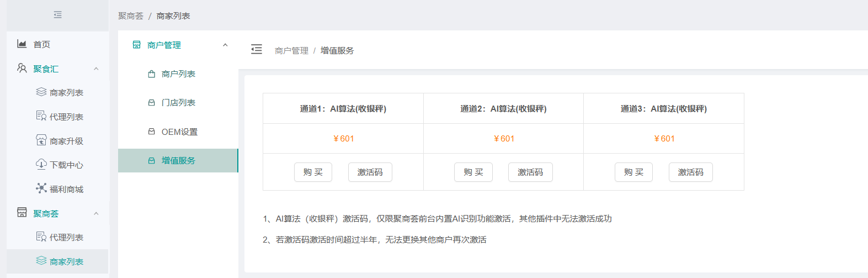This screenshot has height=278, width=868.
Task: Collapse the left sidebar with the top fold icon
Action: tap(57, 15)
